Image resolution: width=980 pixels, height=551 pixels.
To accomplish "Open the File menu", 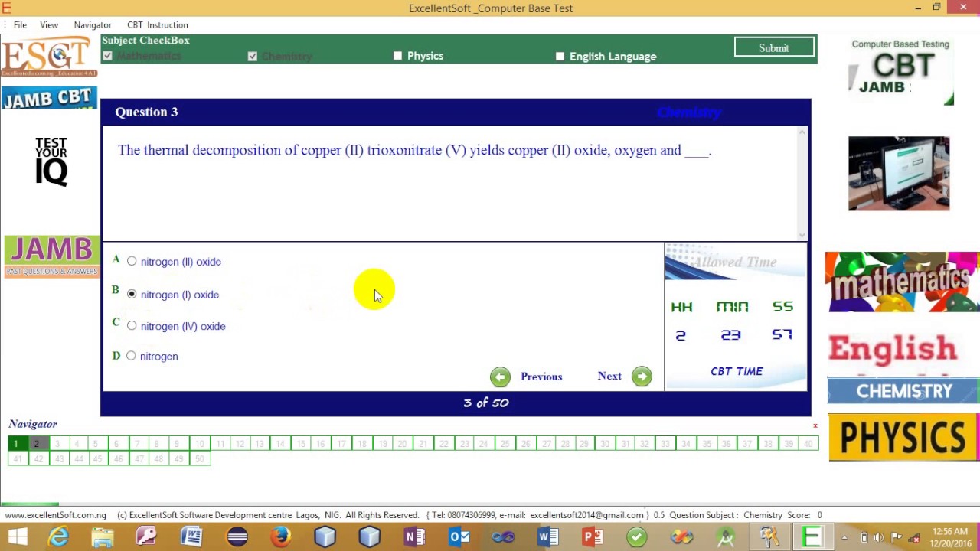I will (x=20, y=24).
